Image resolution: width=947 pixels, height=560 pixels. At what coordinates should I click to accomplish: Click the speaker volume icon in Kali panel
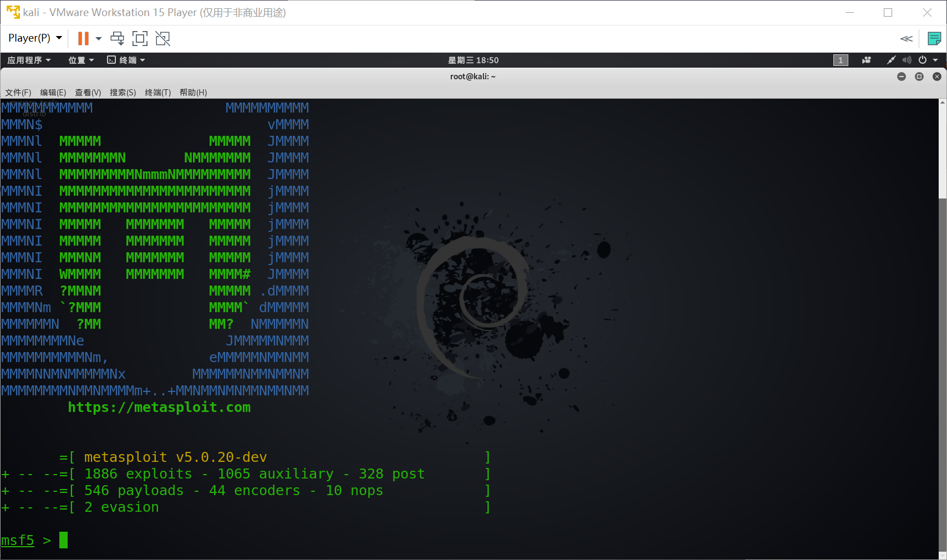(x=907, y=60)
